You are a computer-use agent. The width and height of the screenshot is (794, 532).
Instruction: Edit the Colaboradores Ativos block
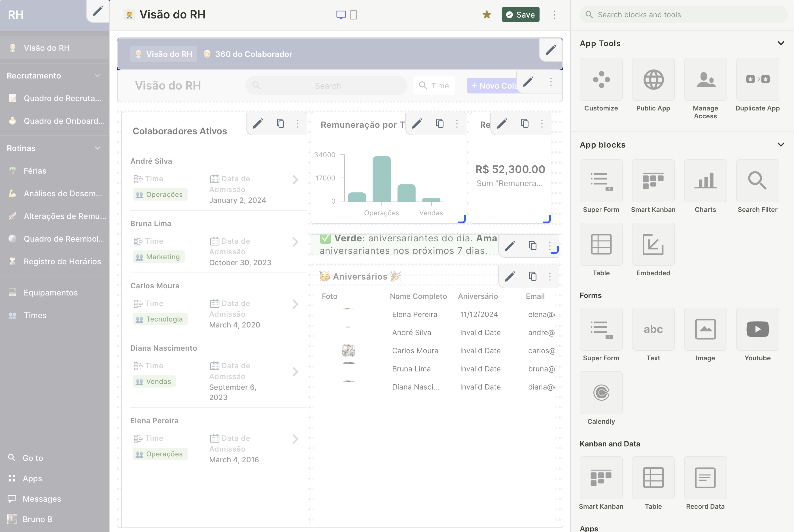click(x=258, y=124)
